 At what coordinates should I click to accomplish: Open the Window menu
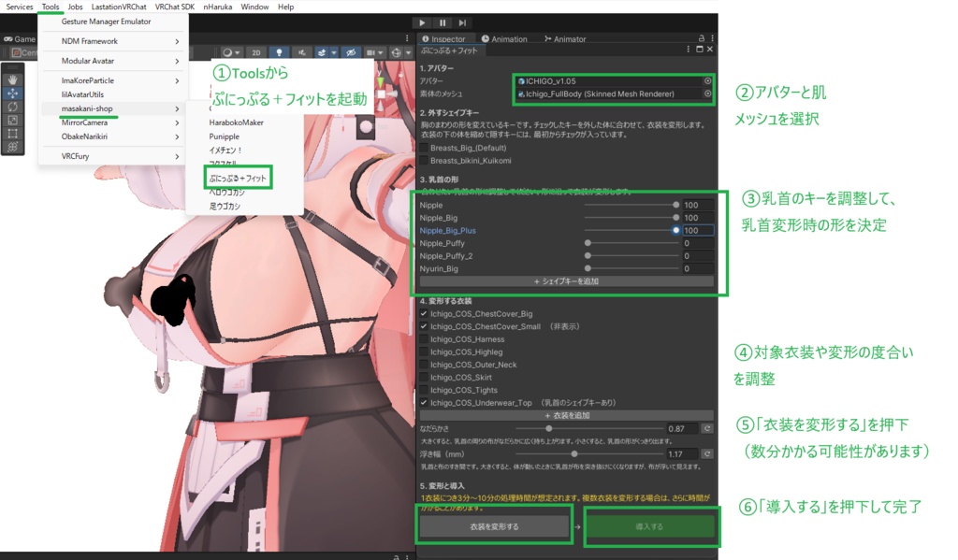tap(254, 7)
